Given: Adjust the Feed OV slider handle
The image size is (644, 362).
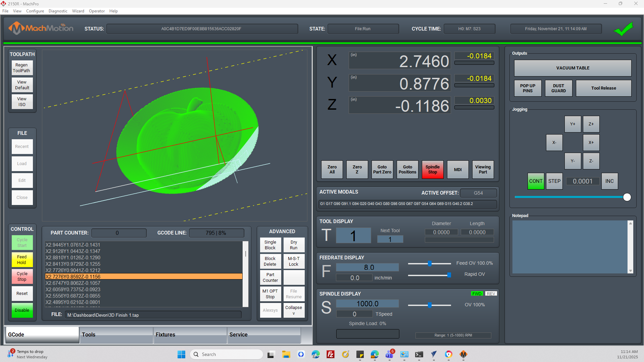Looking at the screenshot, I should 430,264.
